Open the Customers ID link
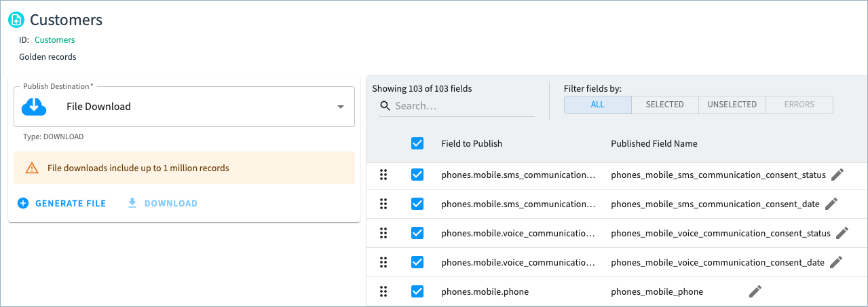Viewport: 868px width, 307px height. (x=54, y=40)
